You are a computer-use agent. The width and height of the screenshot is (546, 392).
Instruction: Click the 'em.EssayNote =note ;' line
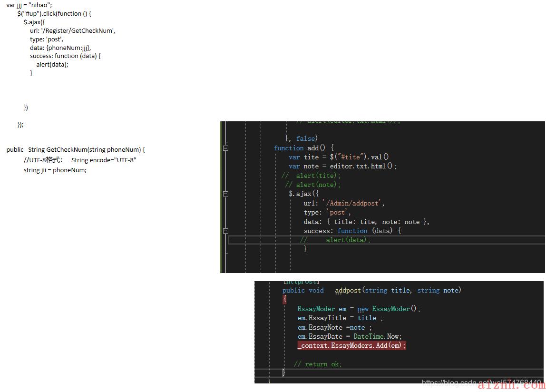(x=335, y=327)
